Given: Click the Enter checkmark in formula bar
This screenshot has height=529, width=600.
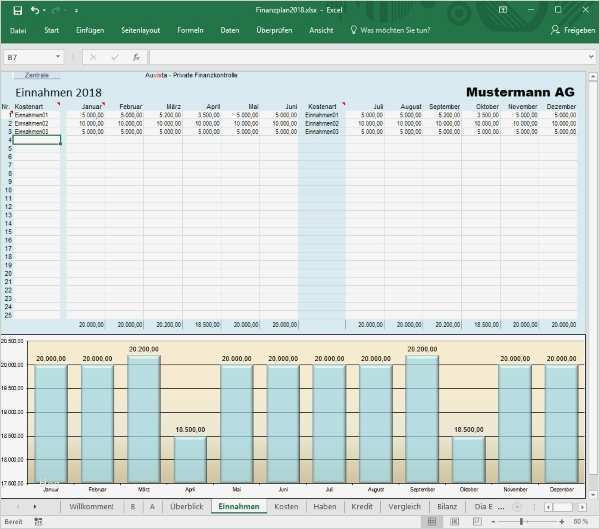Looking at the screenshot, I should tap(114, 57).
